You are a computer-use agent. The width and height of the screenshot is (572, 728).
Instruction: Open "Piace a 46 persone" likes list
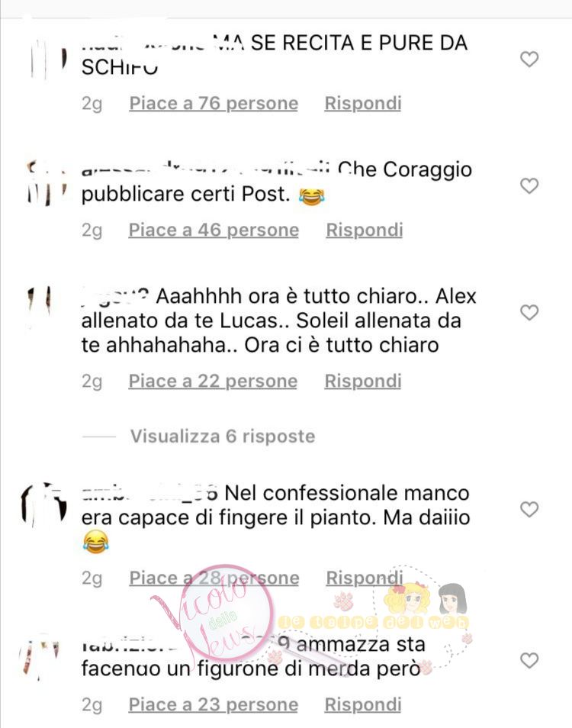click(x=214, y=230)
